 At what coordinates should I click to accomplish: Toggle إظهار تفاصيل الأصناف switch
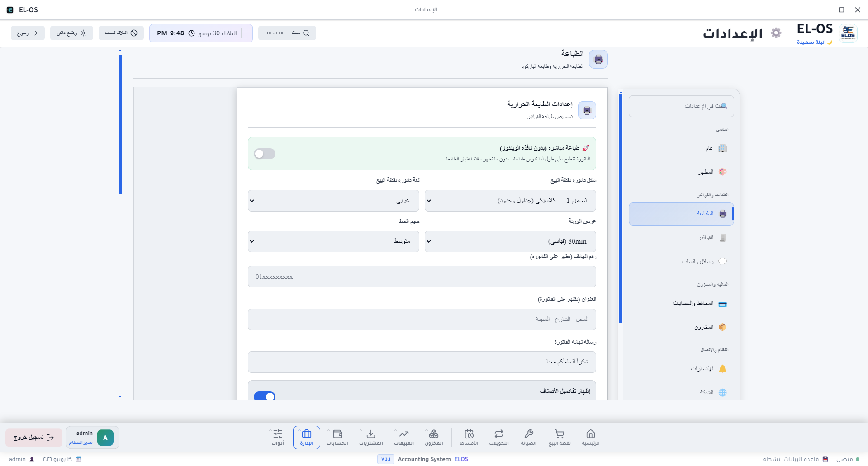[265, 396]
